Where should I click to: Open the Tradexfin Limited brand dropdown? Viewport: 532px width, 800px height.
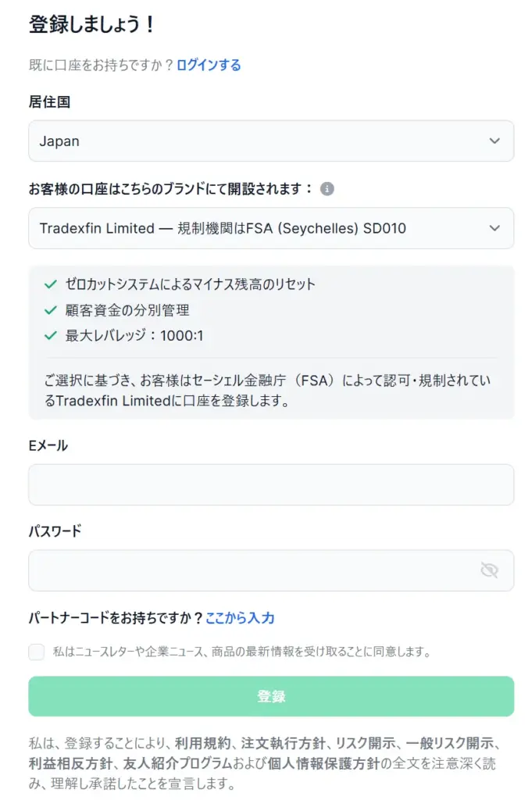(270, 228)
